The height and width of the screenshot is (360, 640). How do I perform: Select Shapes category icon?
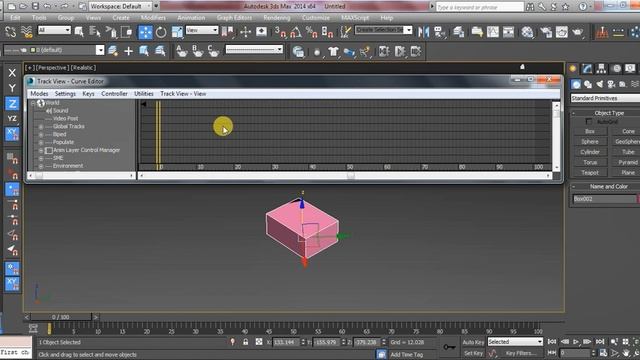(x=588, y=84)
